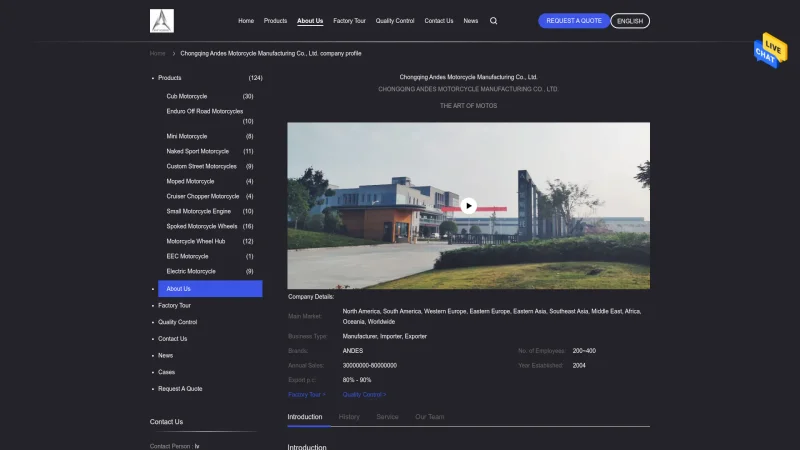800x450 pixels.
Task: Open Contact Us in sidebar
Action: click(x=172, y=339)
